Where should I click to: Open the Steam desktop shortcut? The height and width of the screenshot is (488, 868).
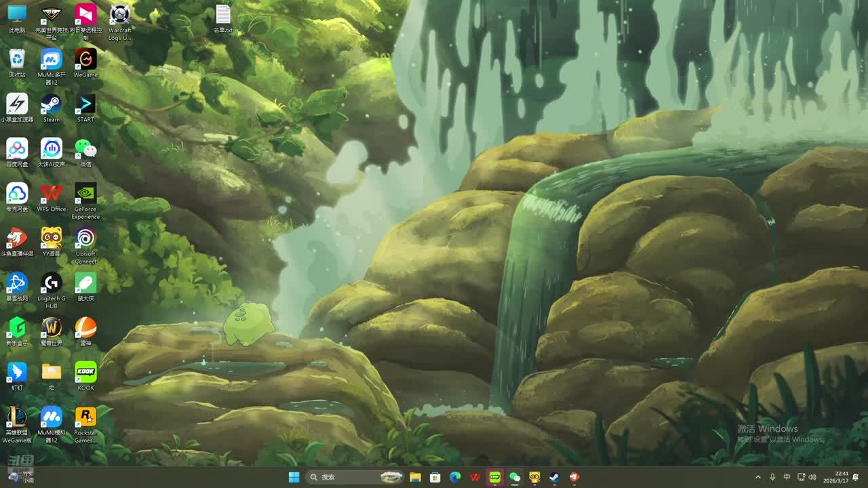pyautogui.click(x=51, y=105)
